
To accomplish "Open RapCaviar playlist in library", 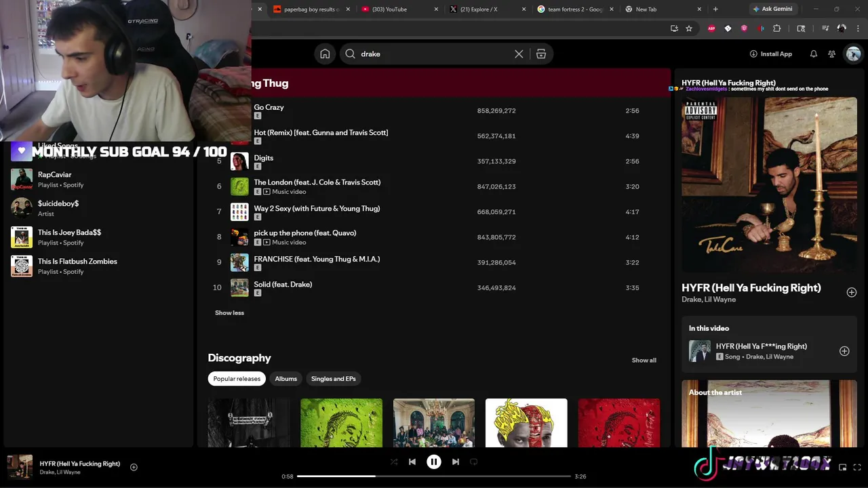I will pyautogui.click(x=98, y=180).
